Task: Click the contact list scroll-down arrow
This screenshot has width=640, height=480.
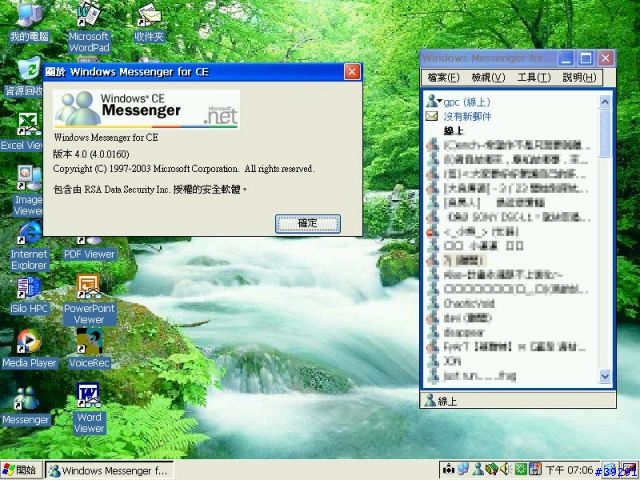Action: point(605,376)
